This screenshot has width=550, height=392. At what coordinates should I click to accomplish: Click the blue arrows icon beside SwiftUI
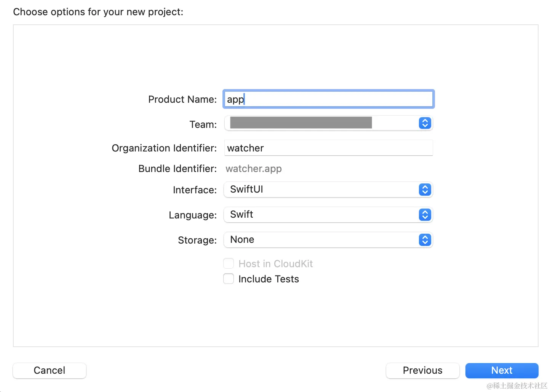point(425,190)
